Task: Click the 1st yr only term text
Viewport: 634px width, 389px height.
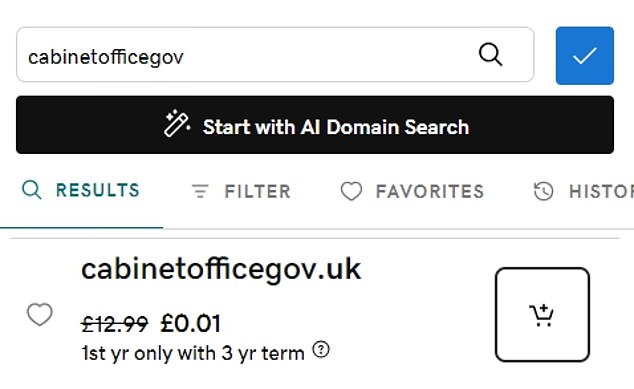Action: [193, 353]
